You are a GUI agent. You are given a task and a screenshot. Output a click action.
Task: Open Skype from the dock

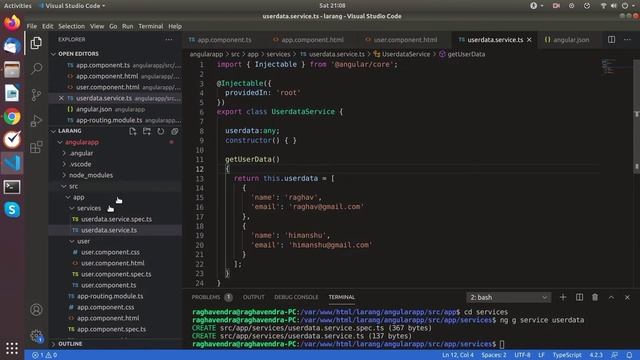tap(12, 210)
